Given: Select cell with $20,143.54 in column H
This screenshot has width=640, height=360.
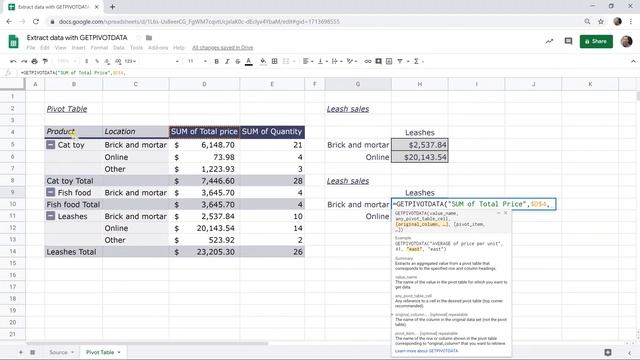Looking at the screenshot, I should pos(420,157).
